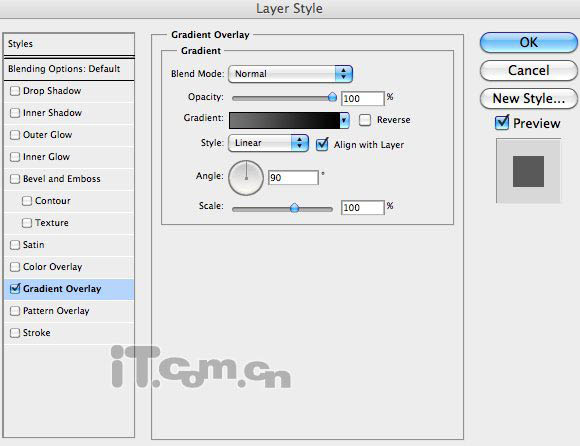Click the Cancel button
Viewport: 580px width, 446px height.
(x=529, y=70)
